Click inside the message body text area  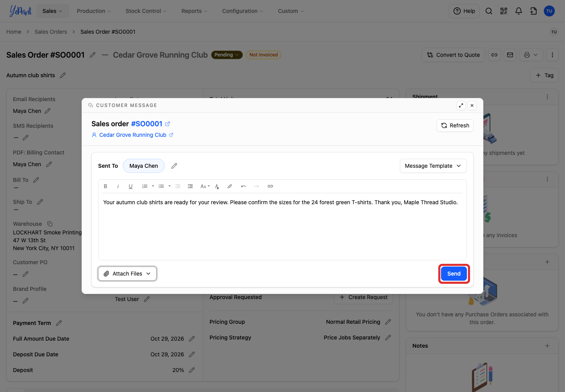(282, 227)
